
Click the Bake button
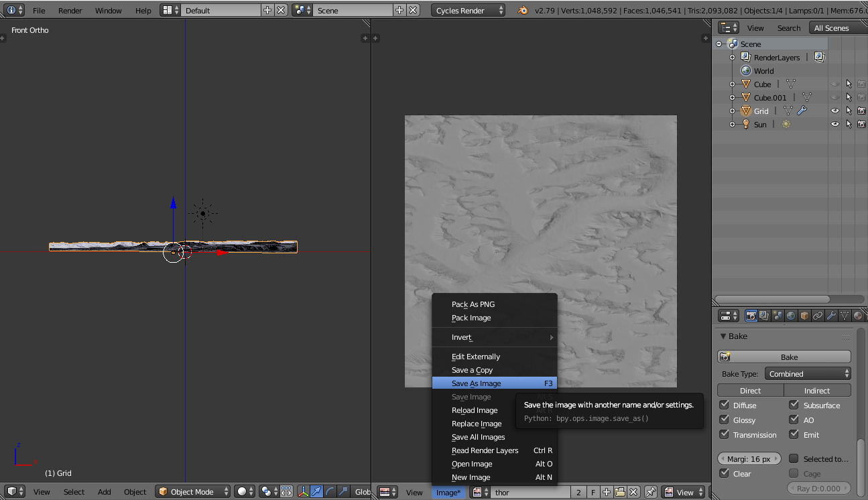click(x=784, y=357)
